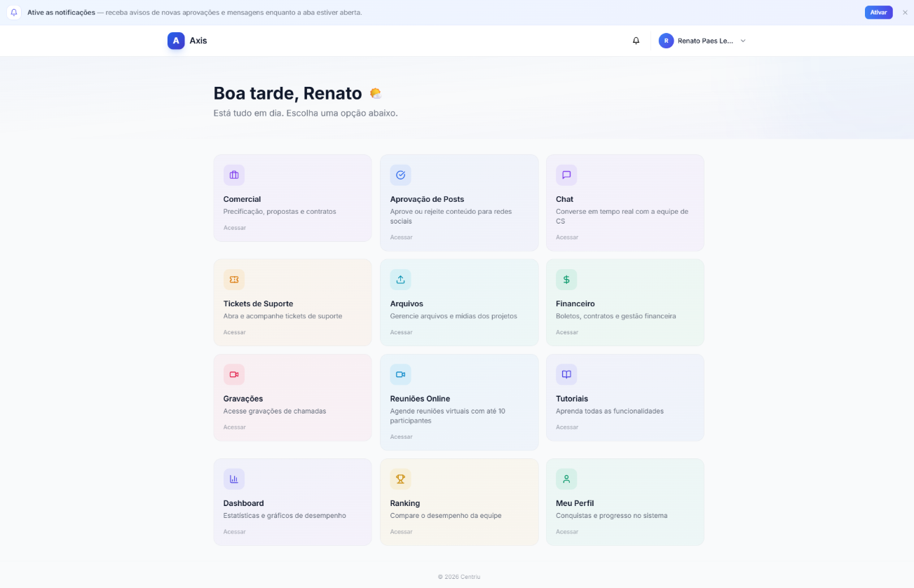Click the Tickets de Suporte ticket icon
The height and width of the screenshot is (588, 914).
coord(234,280)
